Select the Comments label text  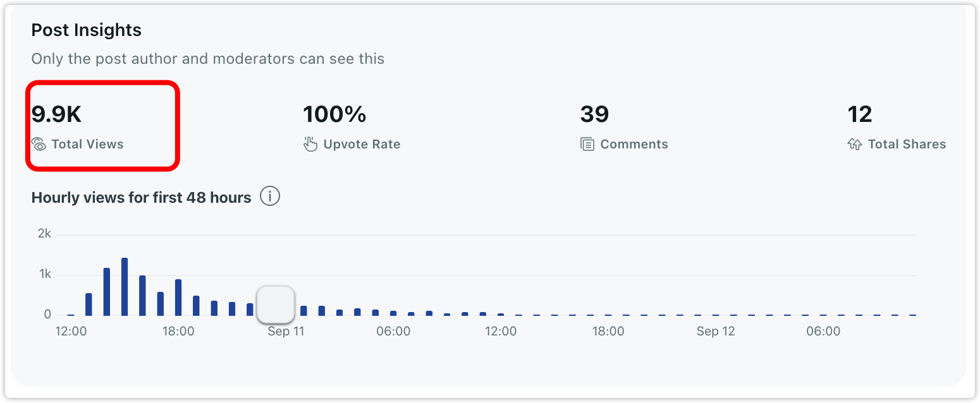pyautogui.click(x=634, y=144)
